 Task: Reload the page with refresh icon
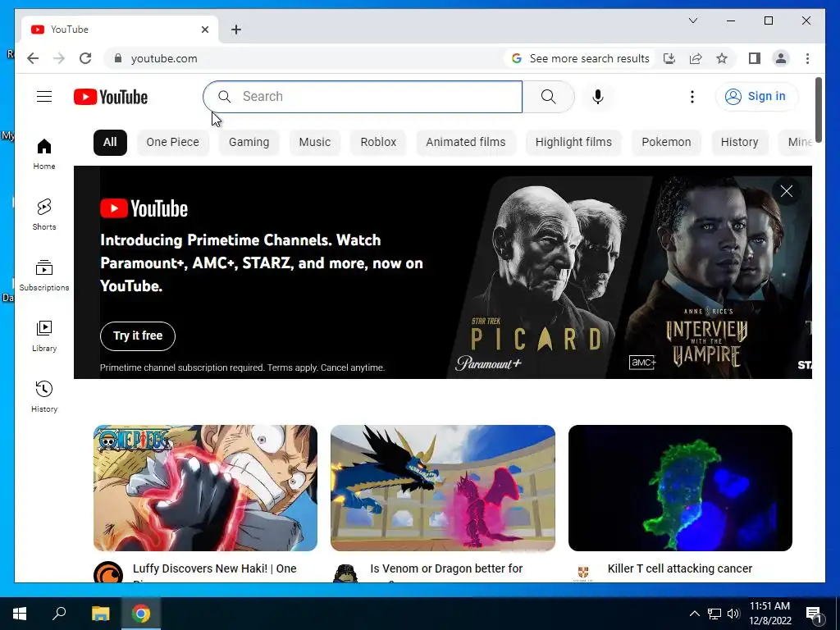pyautogui.click(x=85, y=58)
